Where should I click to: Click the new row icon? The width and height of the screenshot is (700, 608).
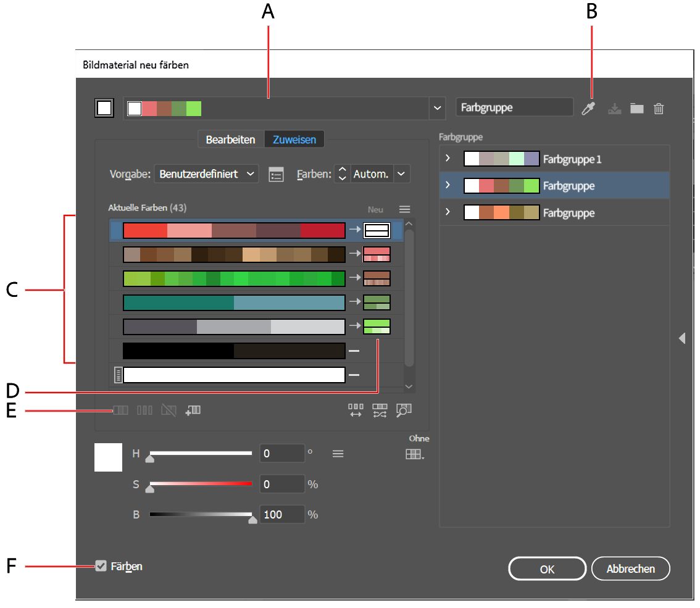click(x=193, y=410)
